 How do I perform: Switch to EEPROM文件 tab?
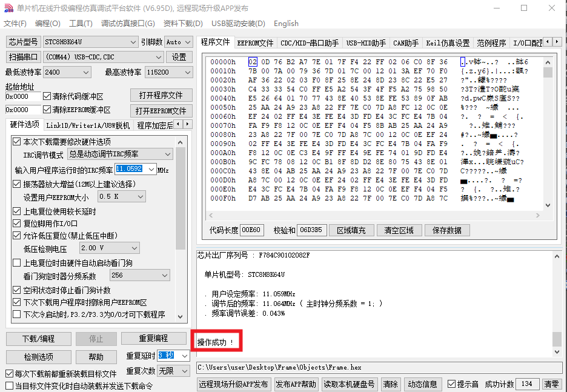[255, 43]
